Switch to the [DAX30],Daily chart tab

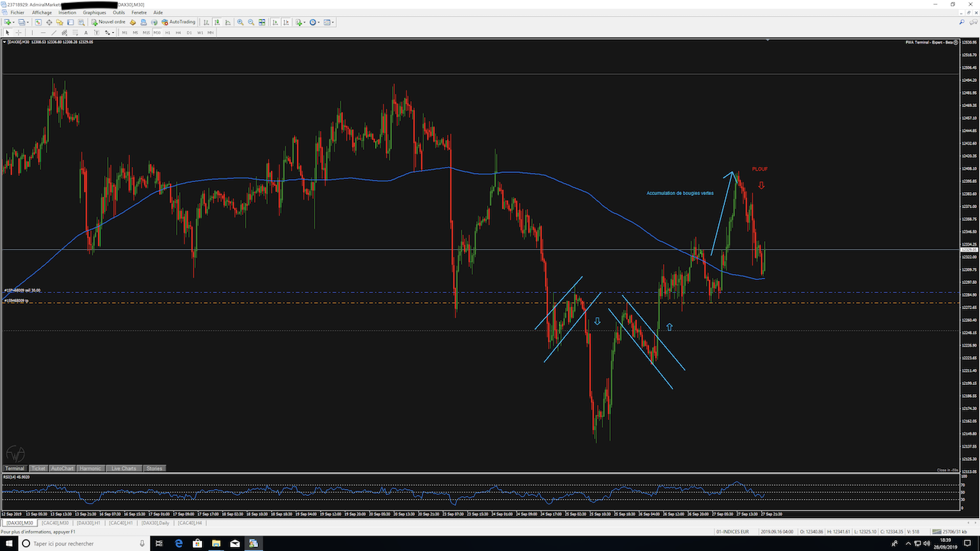coord(156,523)
